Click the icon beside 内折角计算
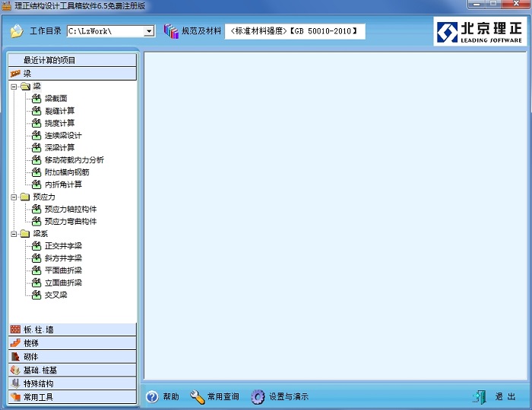Screen dimensions: 532x410 click(36, 184)
